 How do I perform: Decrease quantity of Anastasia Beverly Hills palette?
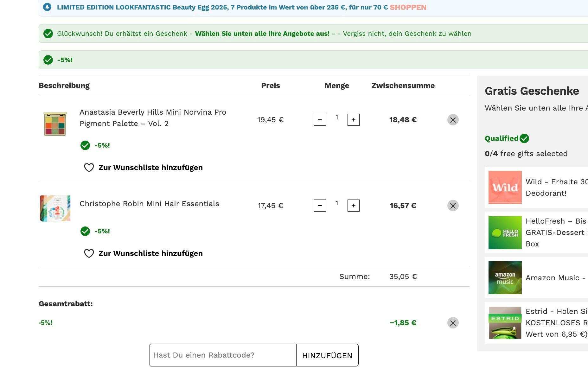click(320, 120)
